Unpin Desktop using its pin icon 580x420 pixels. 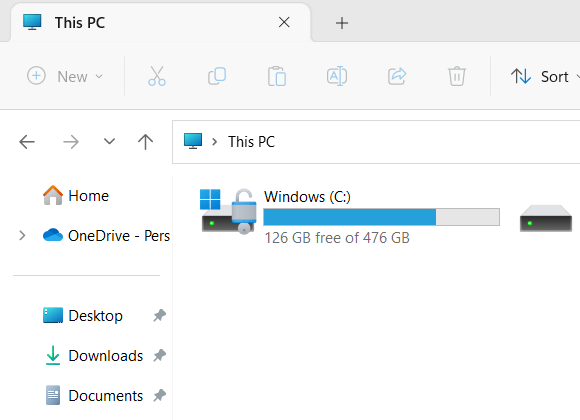point(159,316)
